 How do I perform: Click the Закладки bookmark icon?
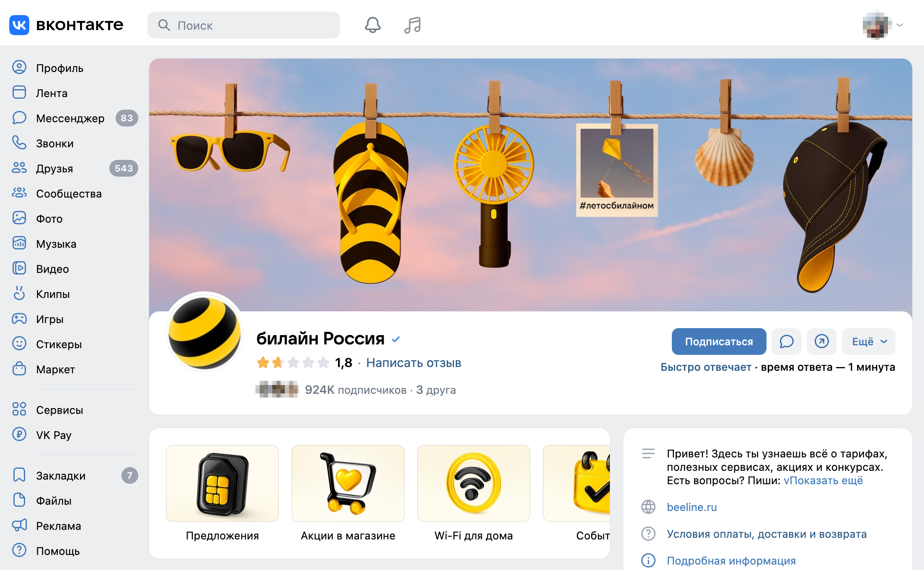pyautogui.click(x=19, y=475)
